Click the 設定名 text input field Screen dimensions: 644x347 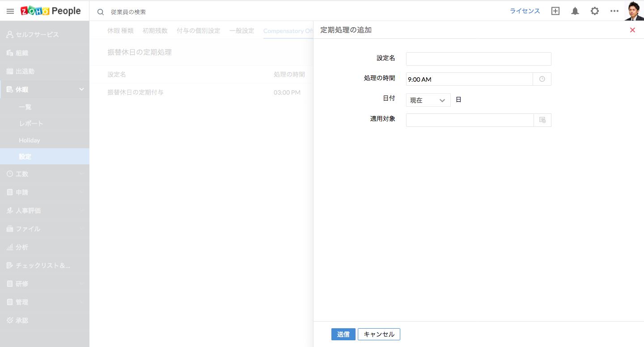pos(479,59)
